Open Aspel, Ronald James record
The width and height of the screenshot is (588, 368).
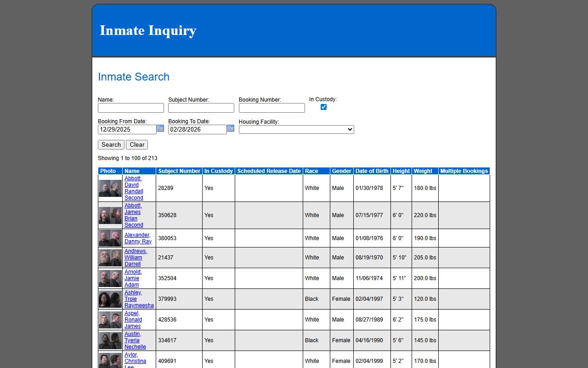tap(133, 320)
